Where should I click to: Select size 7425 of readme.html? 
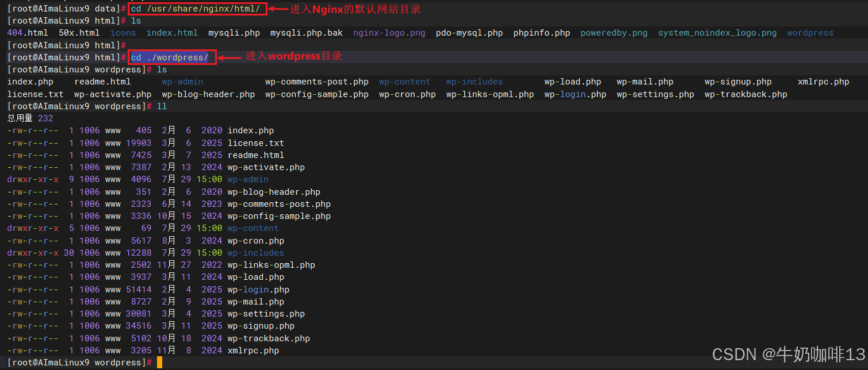point(141,155)
